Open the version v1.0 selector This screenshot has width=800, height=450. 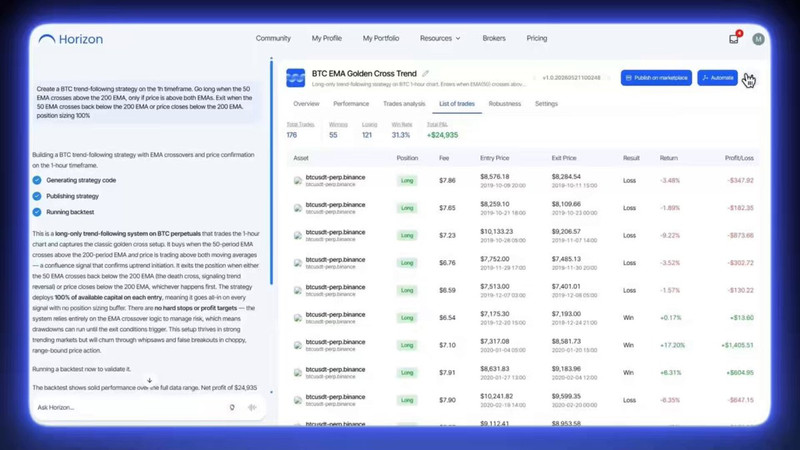571,78
